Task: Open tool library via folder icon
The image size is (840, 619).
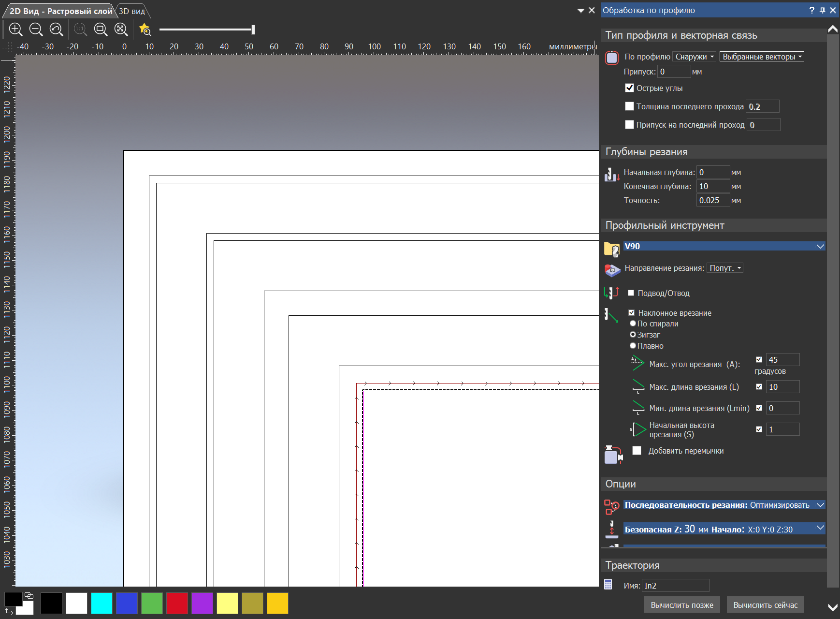Action: (x=612, y=249)
